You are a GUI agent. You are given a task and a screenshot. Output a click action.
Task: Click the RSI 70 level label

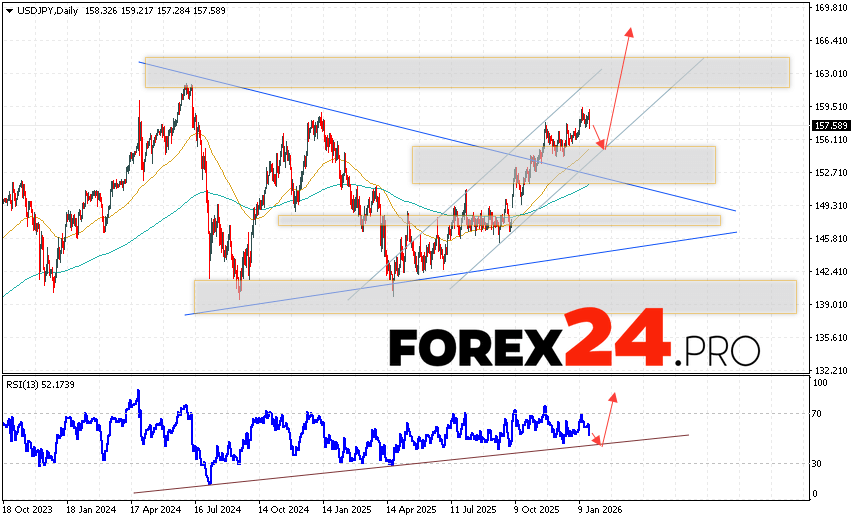819,413
